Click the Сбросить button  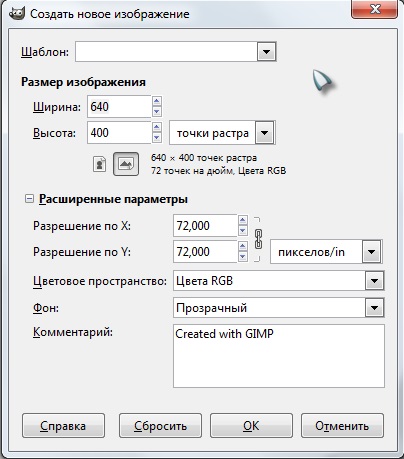click(x=160, y=426)
